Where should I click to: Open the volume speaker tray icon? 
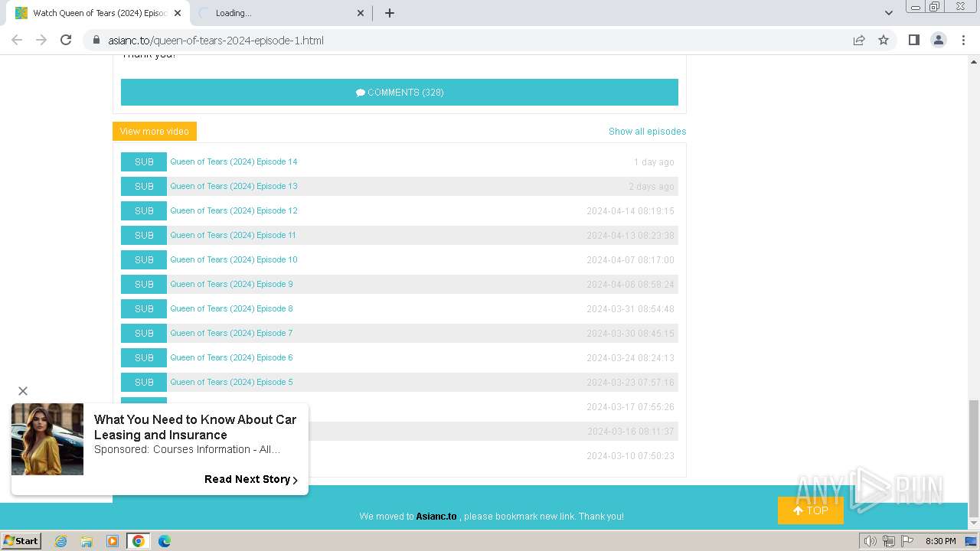click(x=871, y=541)
